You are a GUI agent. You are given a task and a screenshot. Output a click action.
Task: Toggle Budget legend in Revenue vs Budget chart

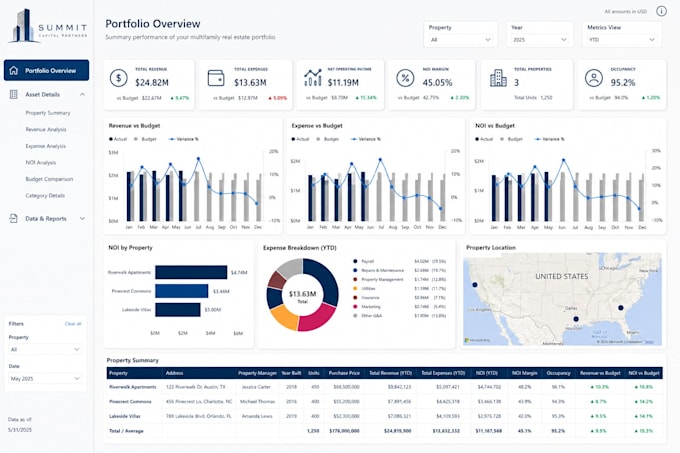point(145,139)
